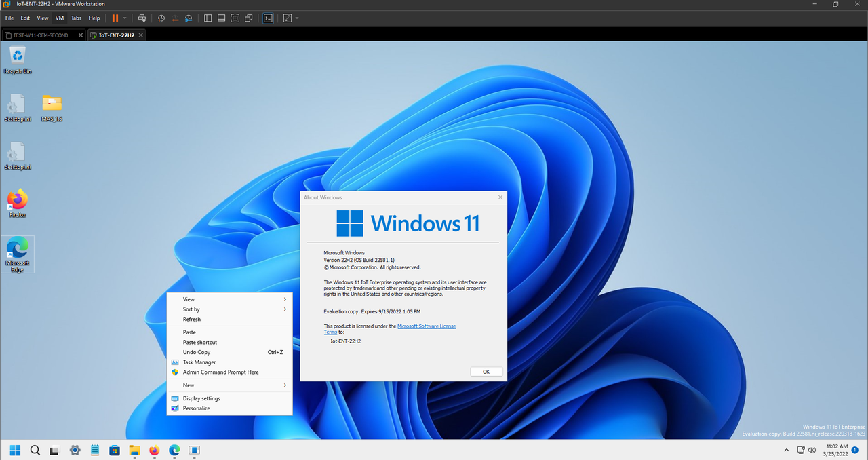The height and width of the screenshot is (460, 868).
Task: Select the MAS_1.6 folder on the desktop
Action: (52, 108)
